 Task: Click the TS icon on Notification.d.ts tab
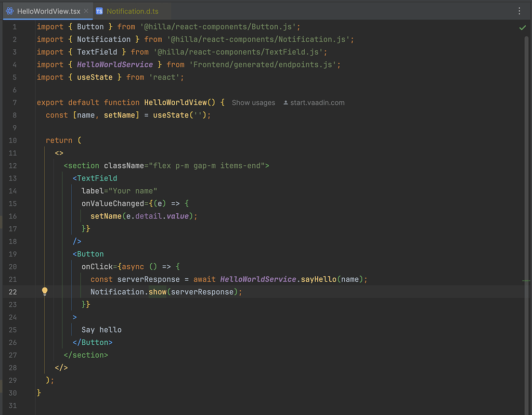pyautogui.click(x=99, y=11)
